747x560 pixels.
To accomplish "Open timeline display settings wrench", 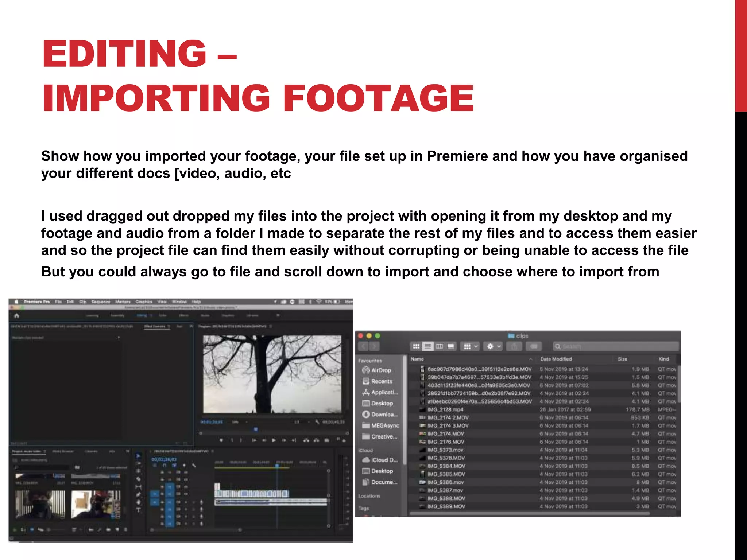I will [194, 466].
